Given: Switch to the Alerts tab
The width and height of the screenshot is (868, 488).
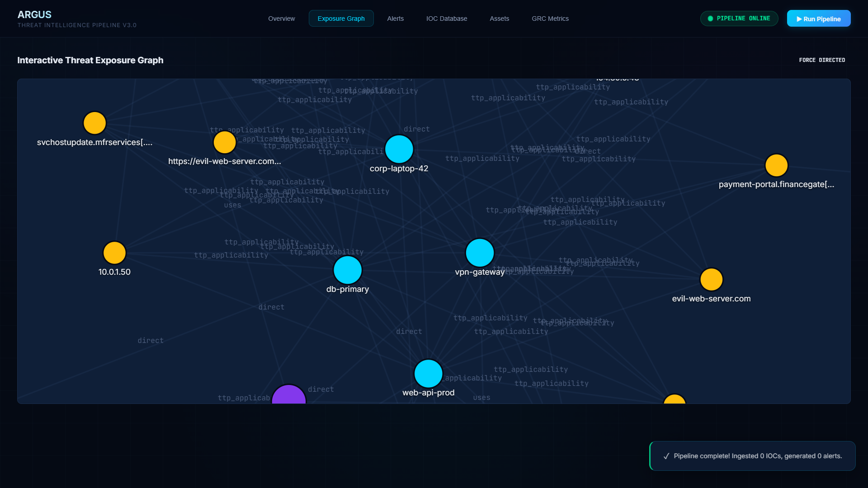Looking at the screenshot, I should [x=395, y=19].
